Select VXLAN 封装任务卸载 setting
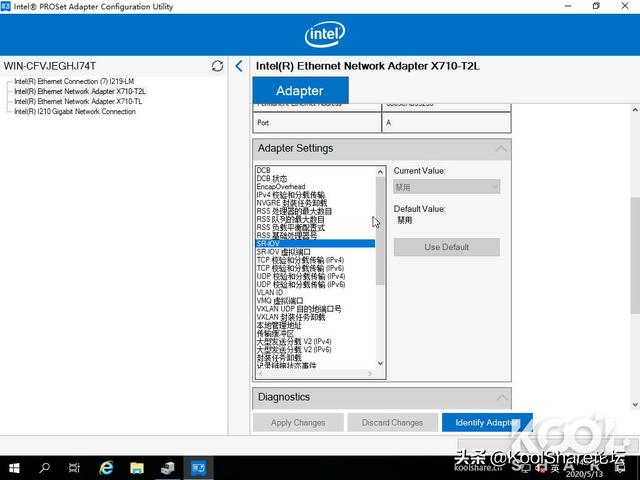Image resolution: width=640 pixels, height=480 pixels. pos(291,317)
